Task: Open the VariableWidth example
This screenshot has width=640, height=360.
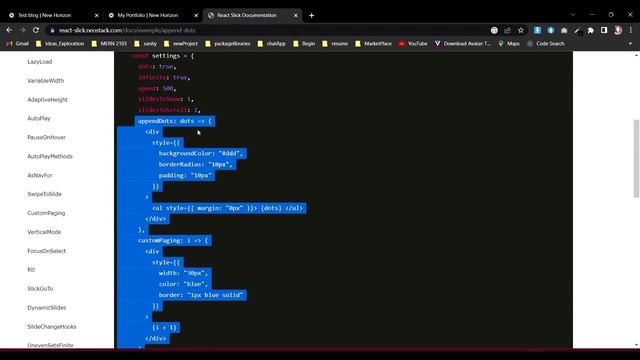Action: tap(46, 81)
